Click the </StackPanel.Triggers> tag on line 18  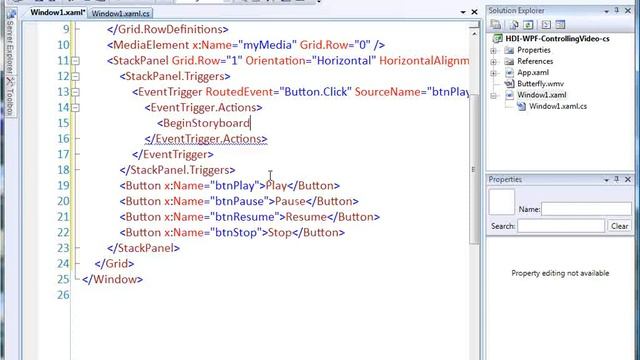[178, 170]
